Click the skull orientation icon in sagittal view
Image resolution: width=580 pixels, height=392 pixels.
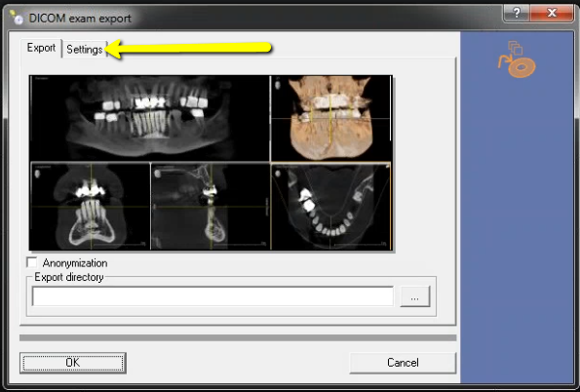[158, 174]
